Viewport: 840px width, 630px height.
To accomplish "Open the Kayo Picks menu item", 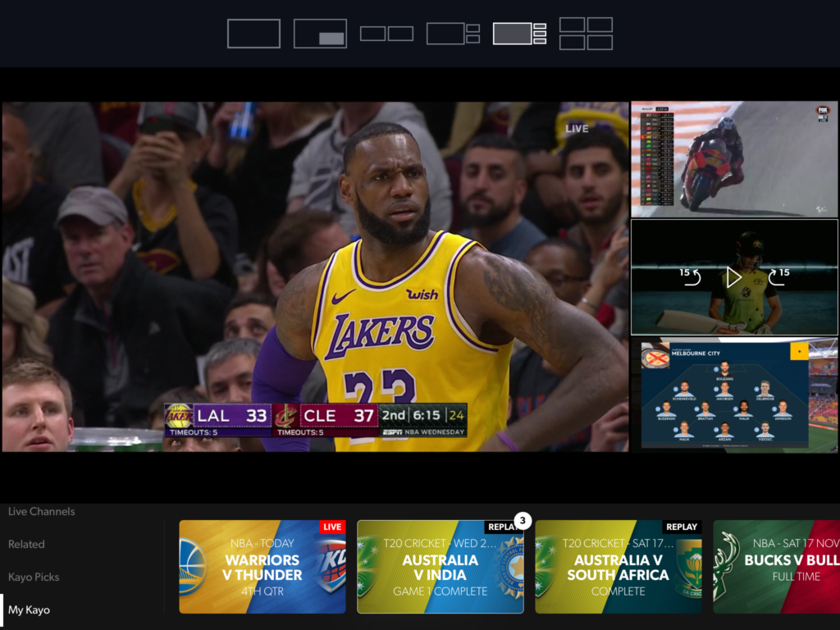I will click(x=33, y=577).
